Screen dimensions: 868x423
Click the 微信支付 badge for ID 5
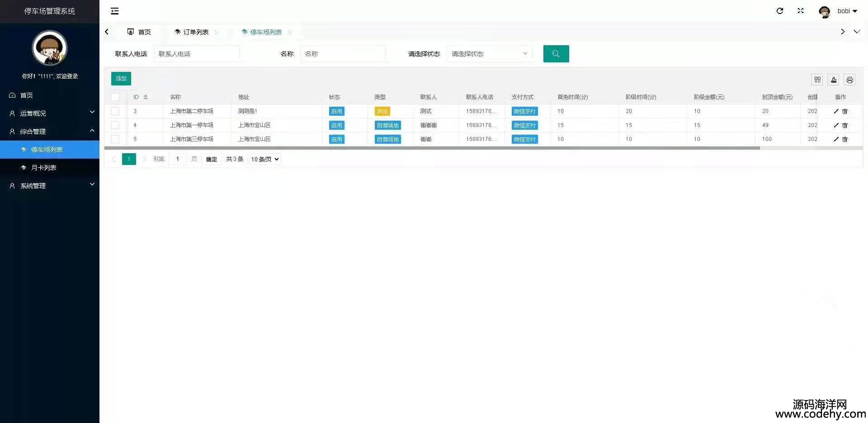525,139
